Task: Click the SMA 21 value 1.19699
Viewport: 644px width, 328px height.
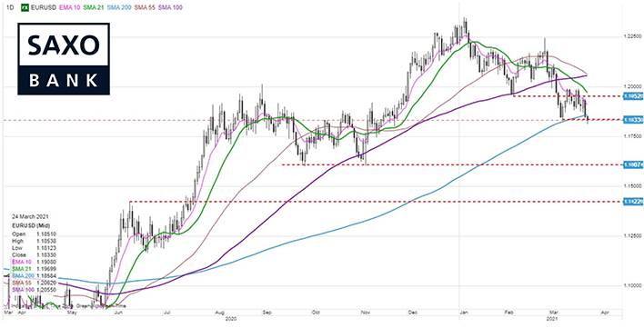Action: pyautogui.click(x=47, y=269)
